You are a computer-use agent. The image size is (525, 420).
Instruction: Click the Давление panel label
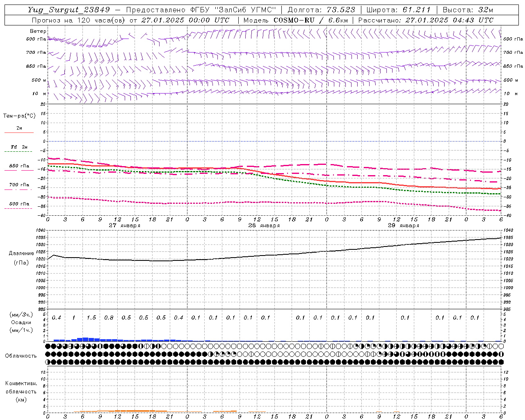pyautogui.click(x=21, y=253)
